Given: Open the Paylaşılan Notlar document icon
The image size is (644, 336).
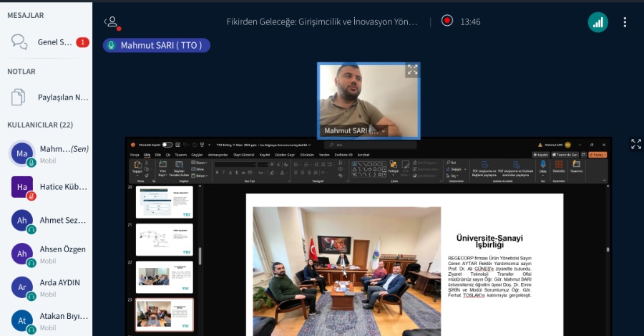Looking at the screenshot, I should coord(19,97).
